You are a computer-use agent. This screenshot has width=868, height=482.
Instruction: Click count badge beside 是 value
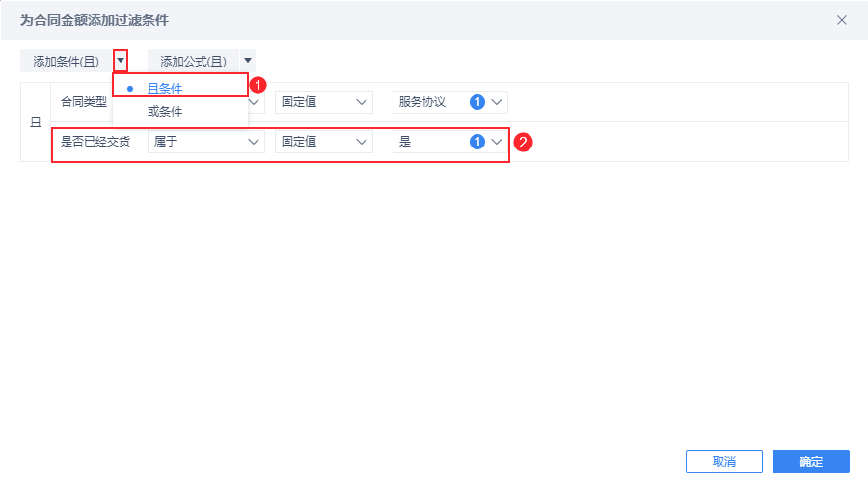(x=476, y=142)
